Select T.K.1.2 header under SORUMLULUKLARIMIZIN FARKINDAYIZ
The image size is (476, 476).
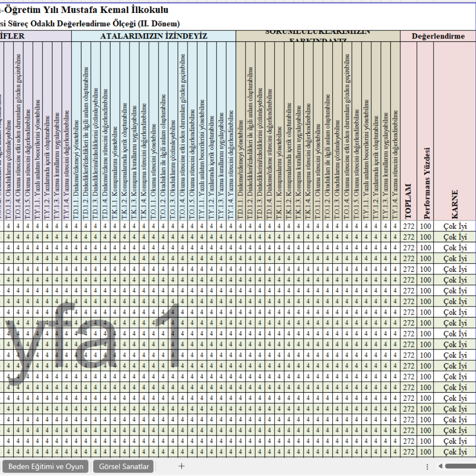289,131
